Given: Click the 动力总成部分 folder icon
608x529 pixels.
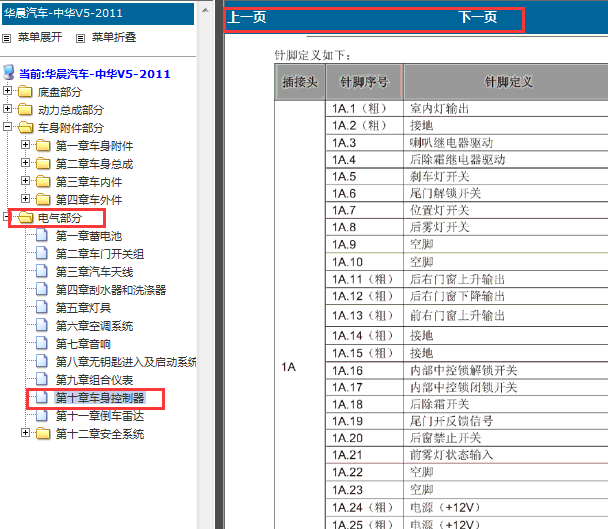Looking at the screenshot, I should coord(25,109).
